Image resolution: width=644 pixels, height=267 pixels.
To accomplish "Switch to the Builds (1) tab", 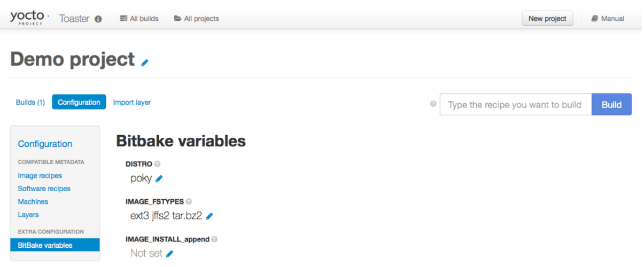I will point(30,102).
